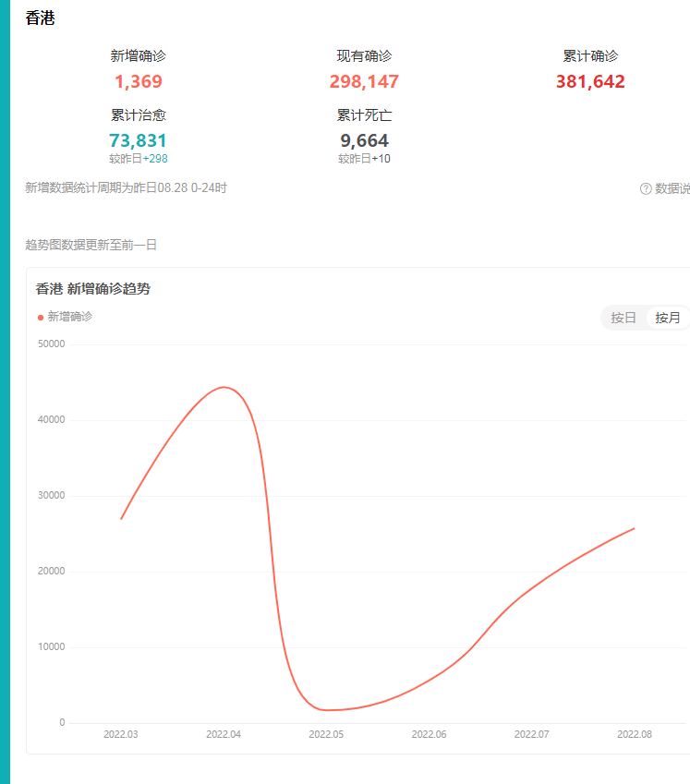690x784 pixels.
Task: Click the 趋势图数据更新至前一日 note
Action: pyautogui.click(x=91, y=245)
